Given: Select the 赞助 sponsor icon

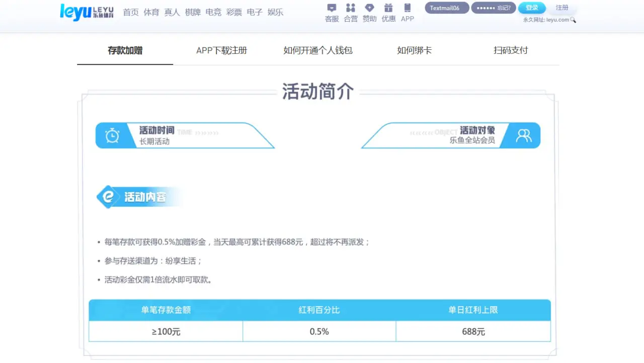Looking at the screenshot, I should pyautogui.click(x=369, y=8).
